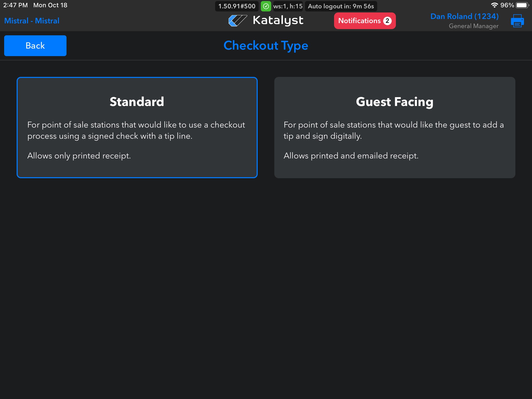The width and height of the screenshot is (532, 399).
Task: Click the Katalyst title text
Action: tap(278, 20)
